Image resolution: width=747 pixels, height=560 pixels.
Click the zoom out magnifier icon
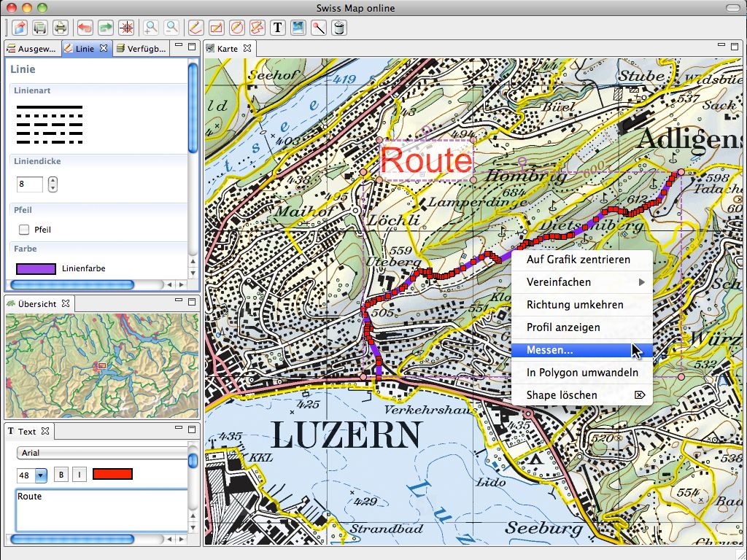(x=171, y=28)
